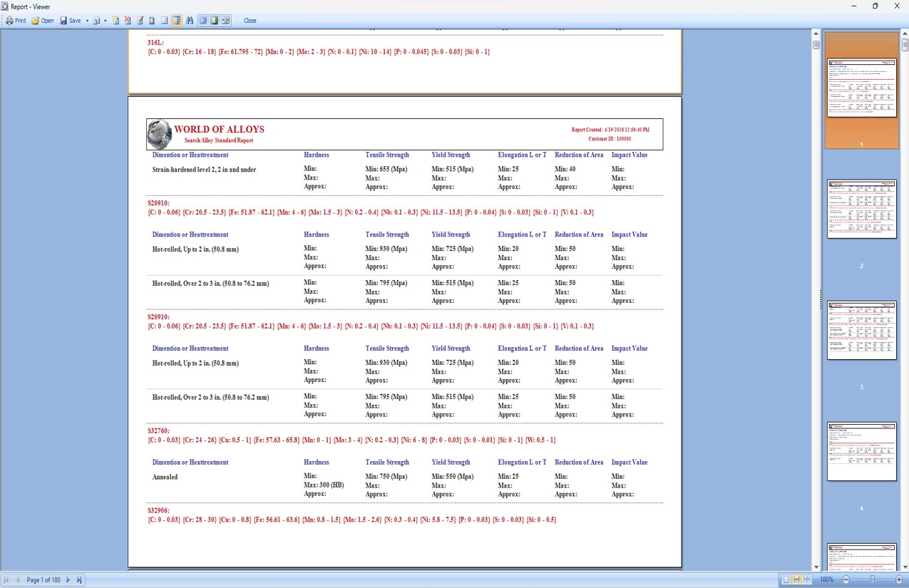Click the '316L:' alloy heading
The height and width of the screenshot is (588, 909).
(x=155, y=43)
